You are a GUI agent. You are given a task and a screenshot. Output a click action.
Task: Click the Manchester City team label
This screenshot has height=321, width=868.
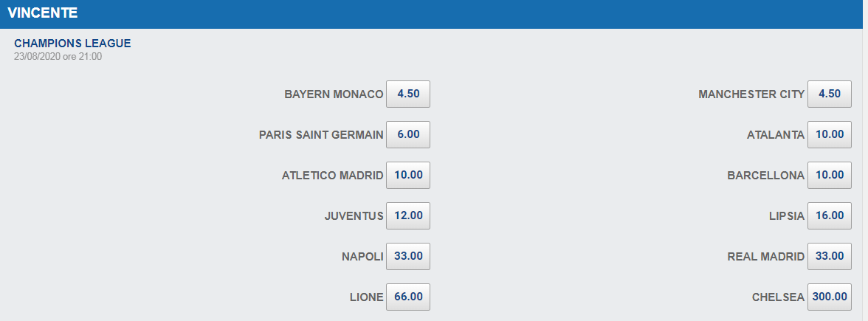coord(751,94)
